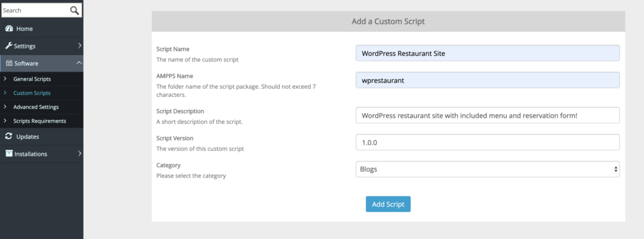Click arrow beside Scripts Requirements
This screenshot has height=239, width=644.
[5, 121]
